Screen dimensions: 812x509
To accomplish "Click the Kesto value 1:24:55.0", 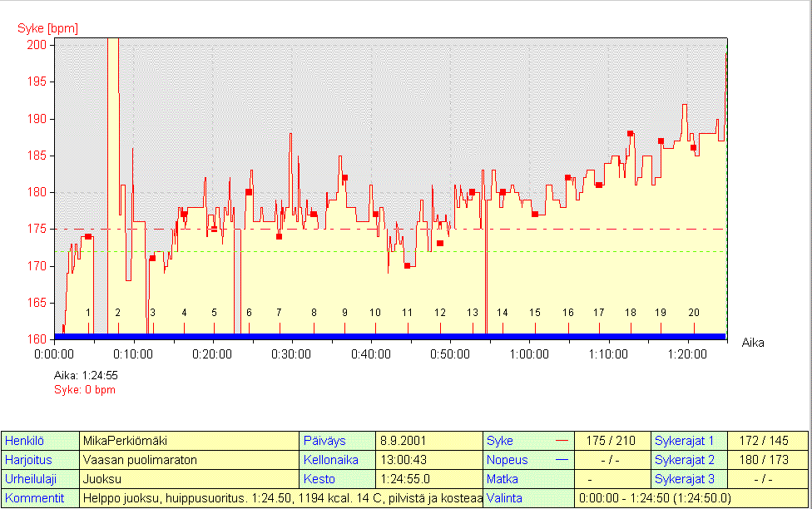I will pos(429,479).
